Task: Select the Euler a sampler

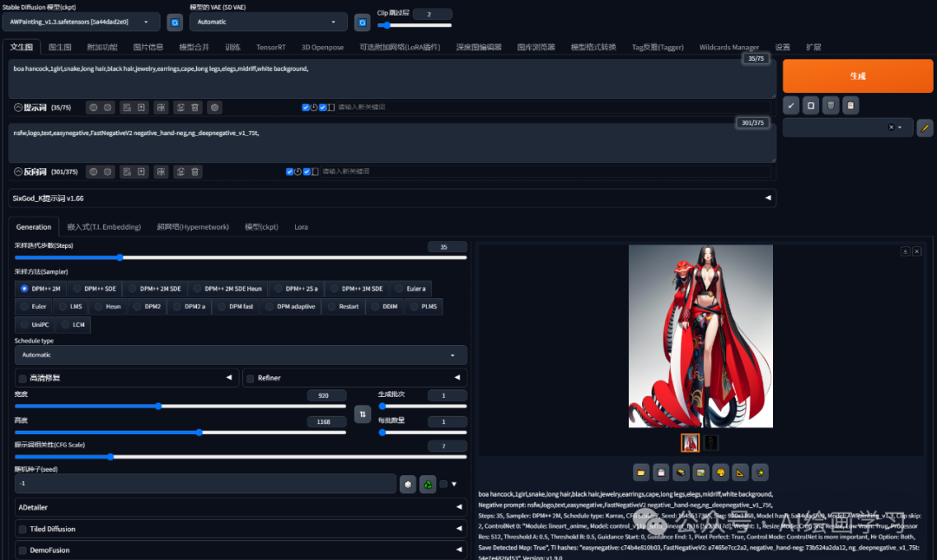Action: click(x=410, y=288)
